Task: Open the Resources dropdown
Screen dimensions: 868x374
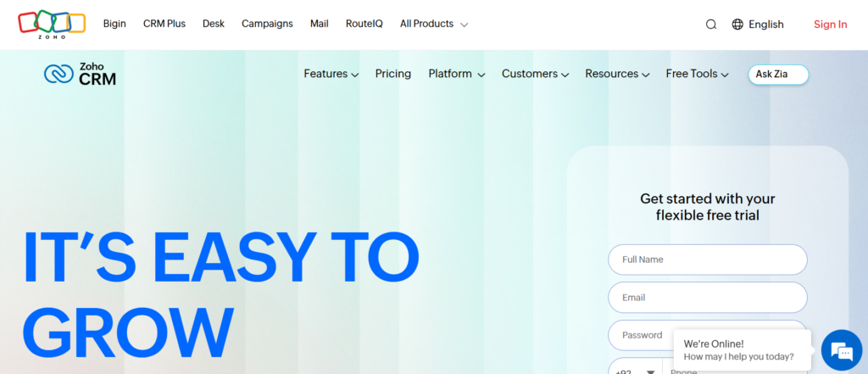Action: tap(617, 74)
